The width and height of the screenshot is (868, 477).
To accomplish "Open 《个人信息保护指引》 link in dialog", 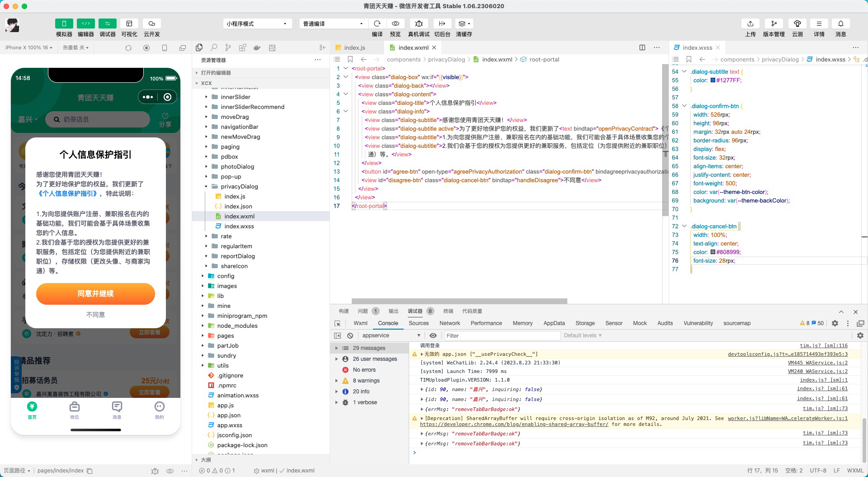I will pos(68,194).
